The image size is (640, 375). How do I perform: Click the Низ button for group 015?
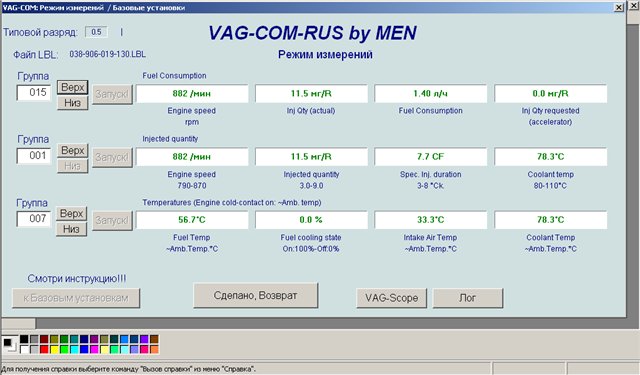pyautogui.click(x=72, y=102)
